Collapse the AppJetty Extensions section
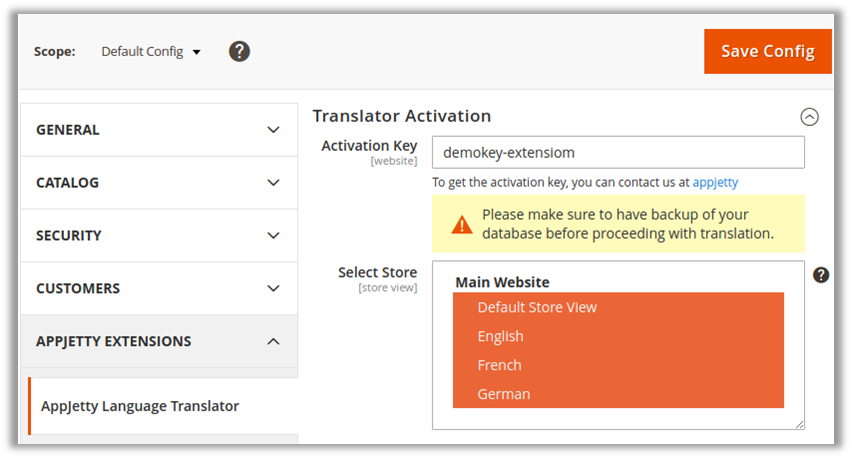The width and height of the screenshot is (852, 458). click(x=158, y=342)
